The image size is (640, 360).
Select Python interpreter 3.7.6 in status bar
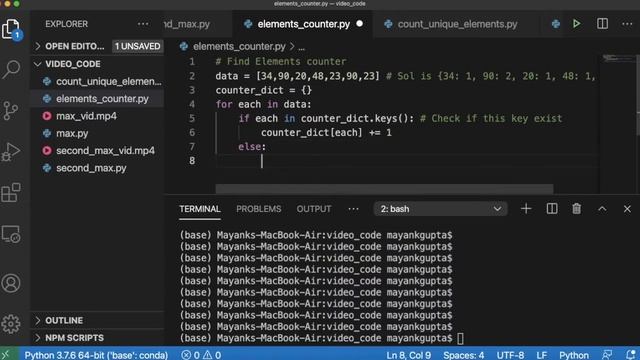(x=96, y=355)
